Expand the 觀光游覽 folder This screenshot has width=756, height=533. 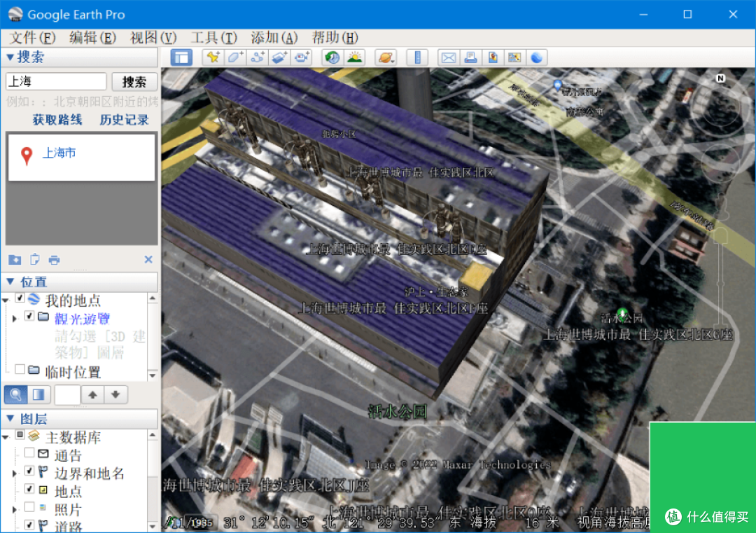pyautogui.click(x=15, y=319)
